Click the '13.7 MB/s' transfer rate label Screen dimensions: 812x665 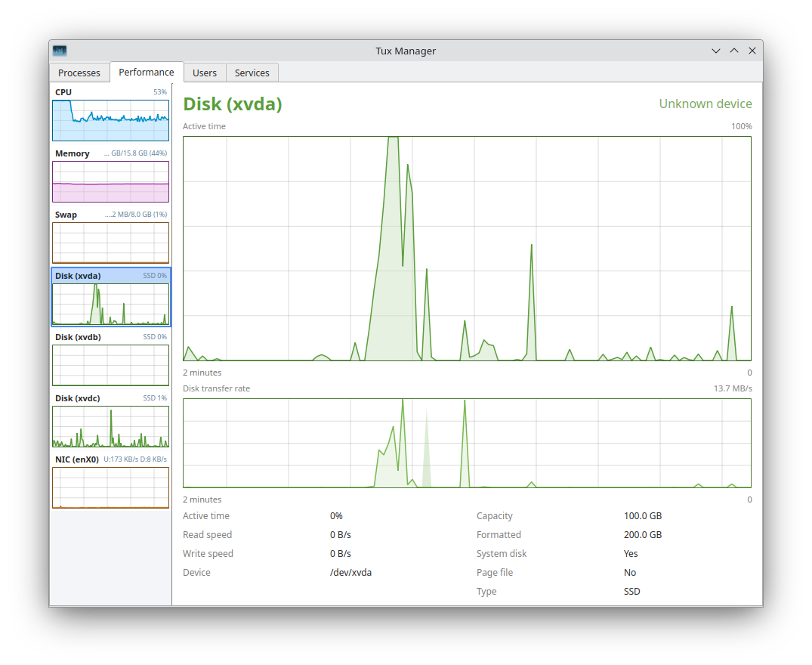pos(733,388)
